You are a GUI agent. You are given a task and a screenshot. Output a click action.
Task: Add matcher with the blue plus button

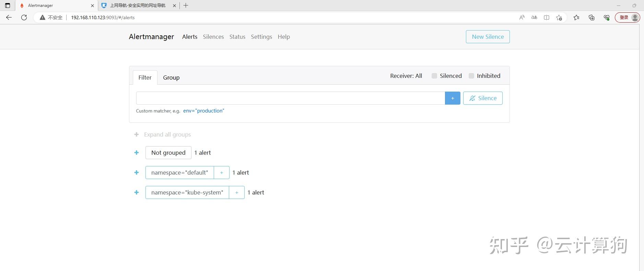(x=453, y=98)
